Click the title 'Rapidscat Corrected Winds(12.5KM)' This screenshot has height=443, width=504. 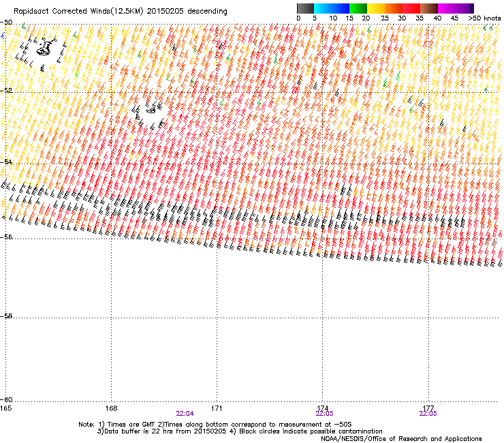pyautogui.click(x=78, y=12)
